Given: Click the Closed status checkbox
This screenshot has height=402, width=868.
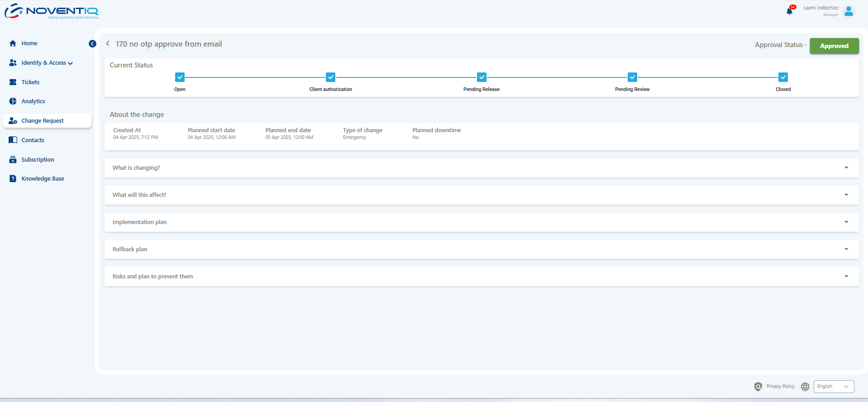Looking at the screenshot, I should (x=783, y=77).
